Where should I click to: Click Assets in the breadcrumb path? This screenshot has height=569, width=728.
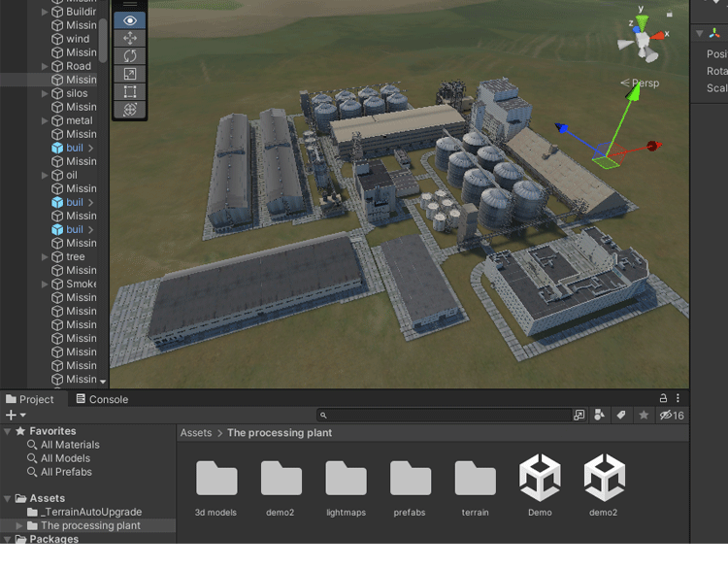coord(196,433)
